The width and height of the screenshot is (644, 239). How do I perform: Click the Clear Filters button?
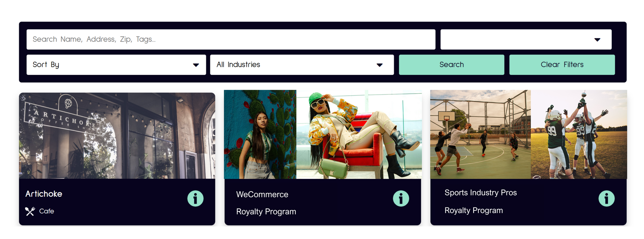(562, 65)
